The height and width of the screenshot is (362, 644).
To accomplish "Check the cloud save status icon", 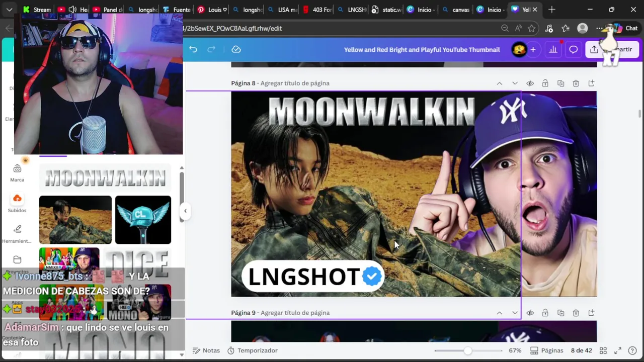I will click(236, 49).
